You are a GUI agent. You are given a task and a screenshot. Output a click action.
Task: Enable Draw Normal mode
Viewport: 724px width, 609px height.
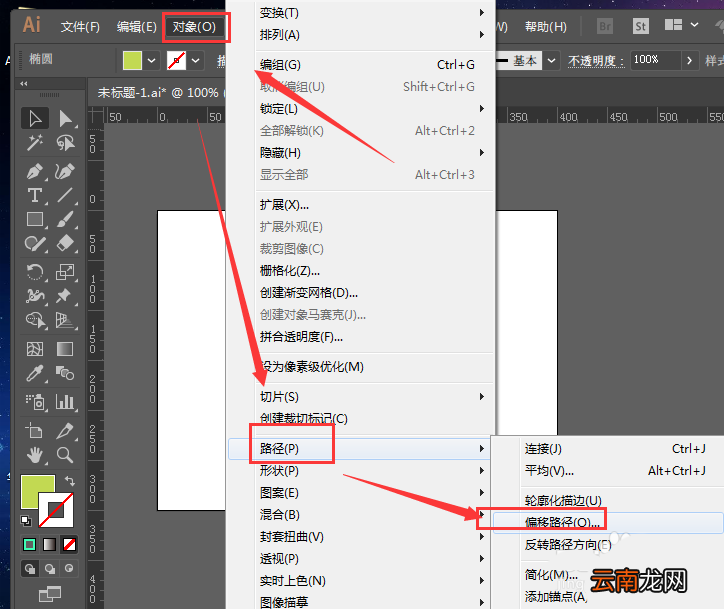30,568
